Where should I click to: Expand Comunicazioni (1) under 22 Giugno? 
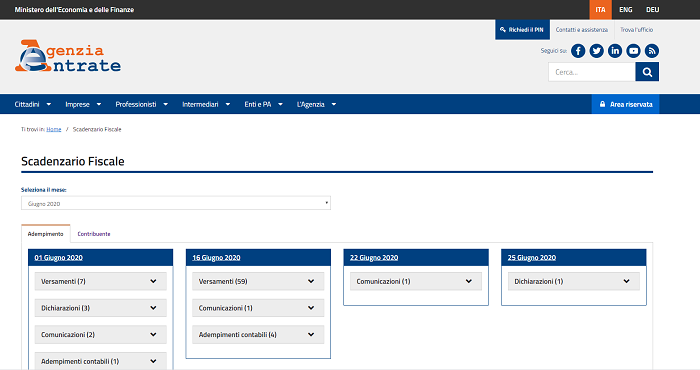pos(416,281)
